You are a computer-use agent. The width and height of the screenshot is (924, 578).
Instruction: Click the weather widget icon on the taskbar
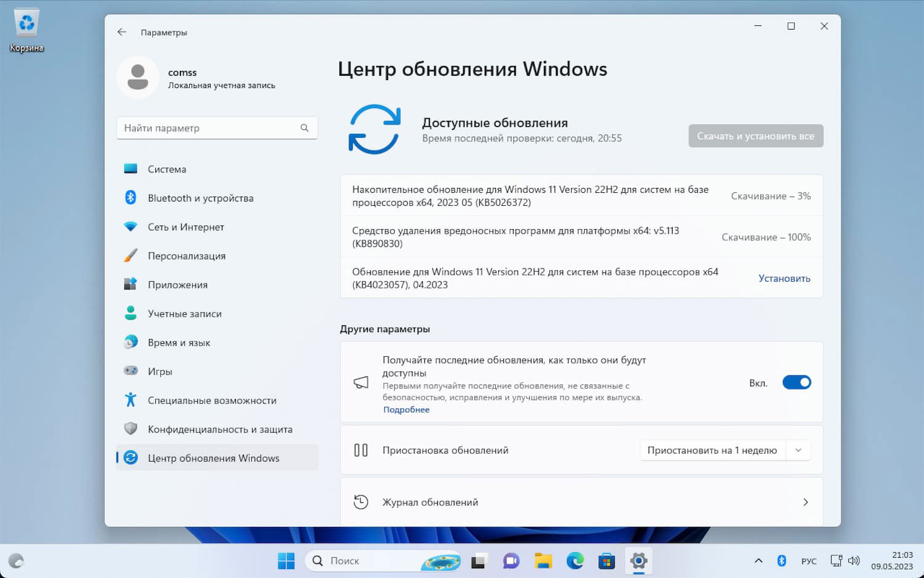[16, 561]
